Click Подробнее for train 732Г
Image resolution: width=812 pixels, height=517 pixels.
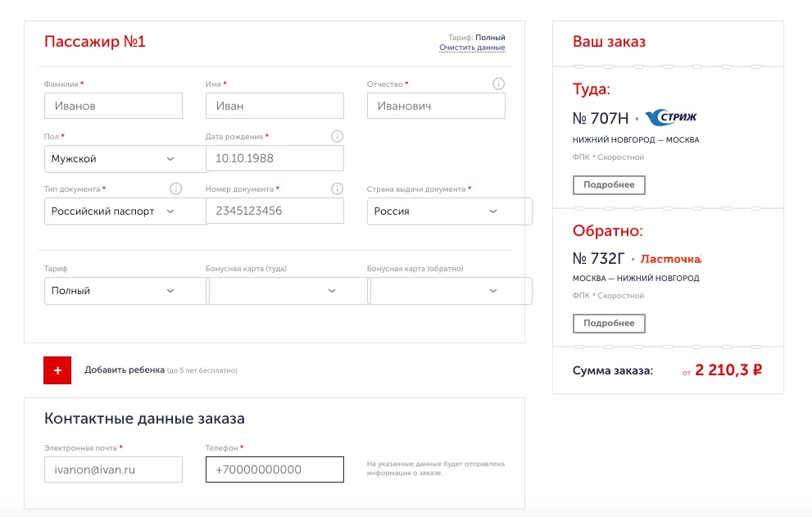point(609,324)
